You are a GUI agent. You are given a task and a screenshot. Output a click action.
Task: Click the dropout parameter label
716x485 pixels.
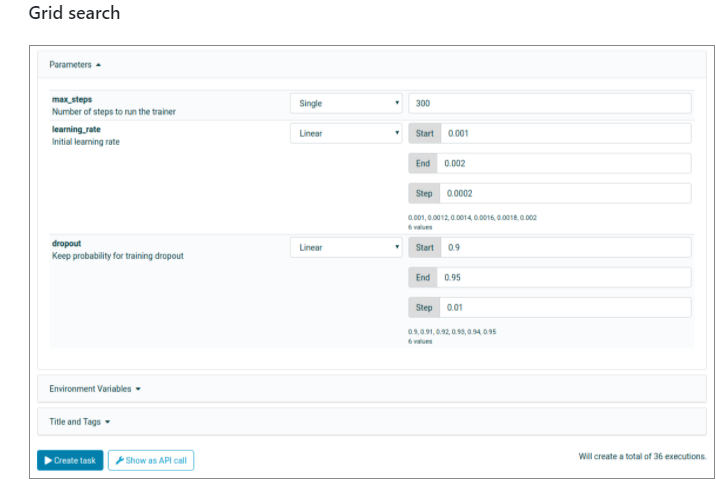67,243
